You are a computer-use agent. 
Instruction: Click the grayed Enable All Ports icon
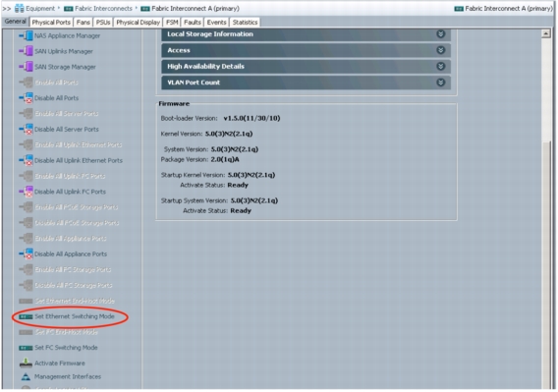click(26, 83)
